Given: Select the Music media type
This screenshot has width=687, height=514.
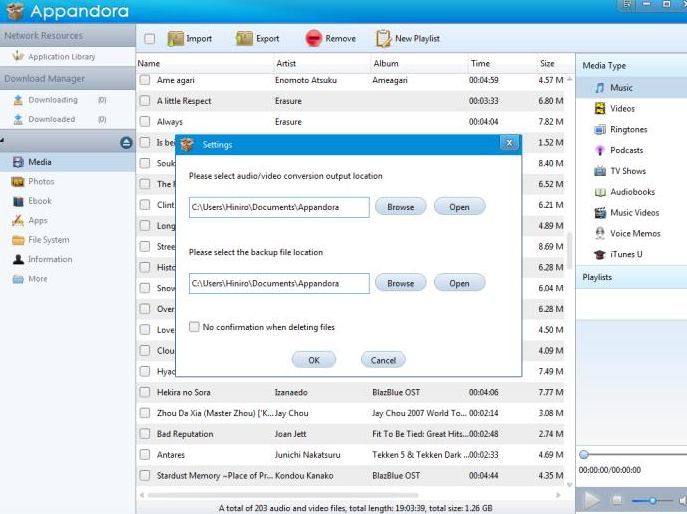Looking at the screenshot, I should point(621,88).
